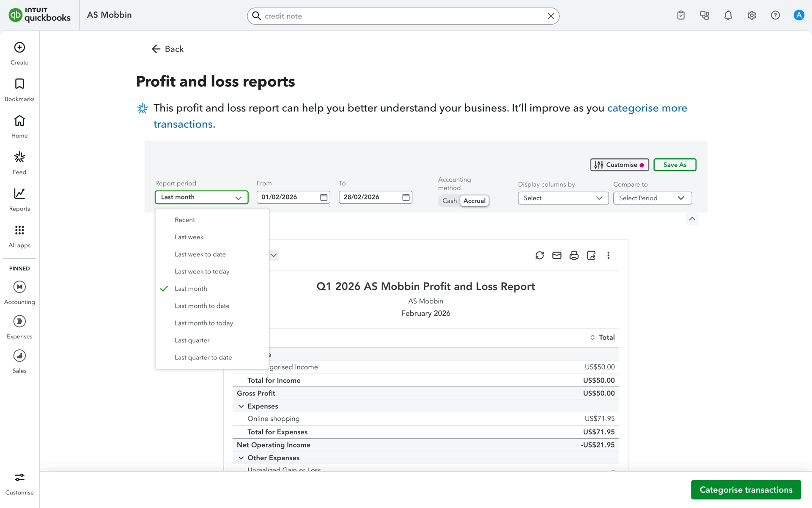Open sidebar Customise settings
The image size is (812, 508).
point(19,484)
